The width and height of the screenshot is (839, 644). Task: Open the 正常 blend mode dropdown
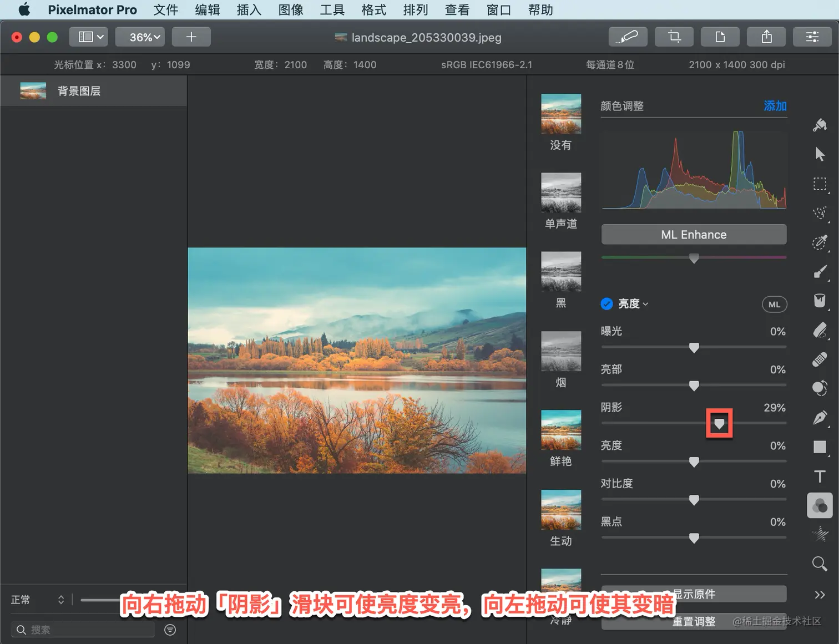coord(37,600)
